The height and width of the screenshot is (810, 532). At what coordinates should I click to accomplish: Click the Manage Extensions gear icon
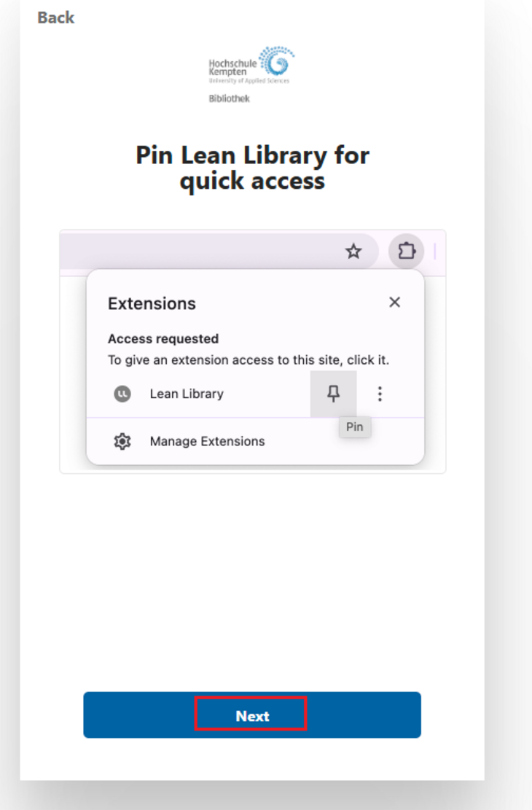[122, 441]
